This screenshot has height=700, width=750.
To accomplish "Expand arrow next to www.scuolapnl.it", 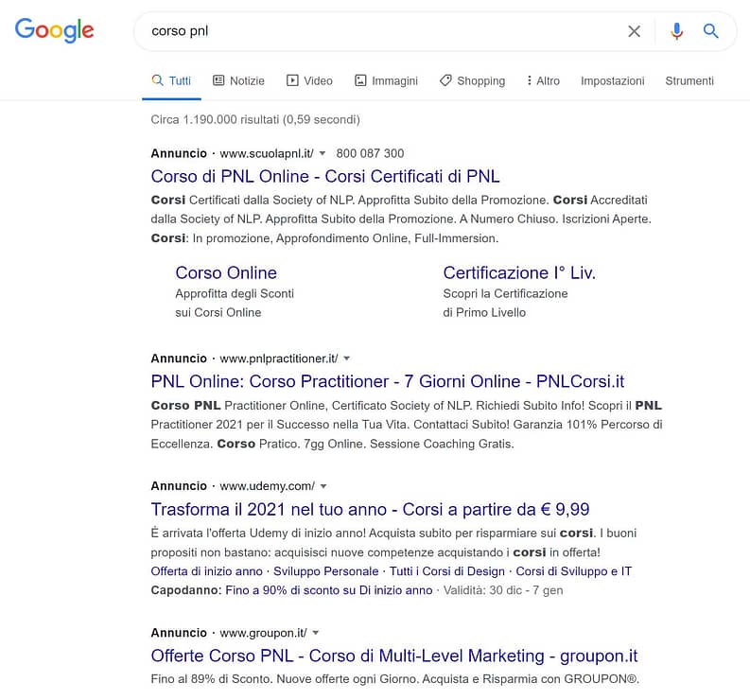I will point(323,153).
